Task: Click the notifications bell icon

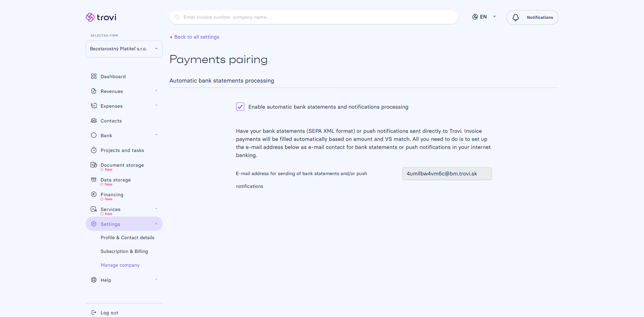Action: pos(516,17)
